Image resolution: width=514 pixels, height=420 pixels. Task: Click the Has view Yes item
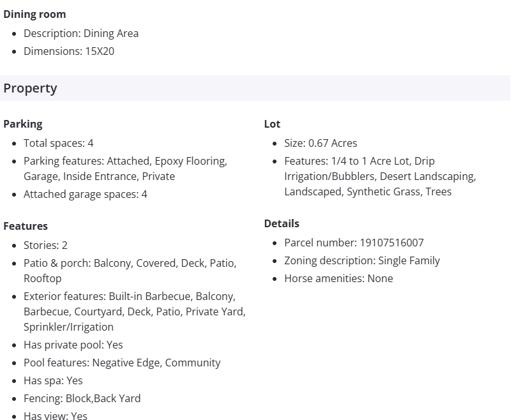(56, 416)
